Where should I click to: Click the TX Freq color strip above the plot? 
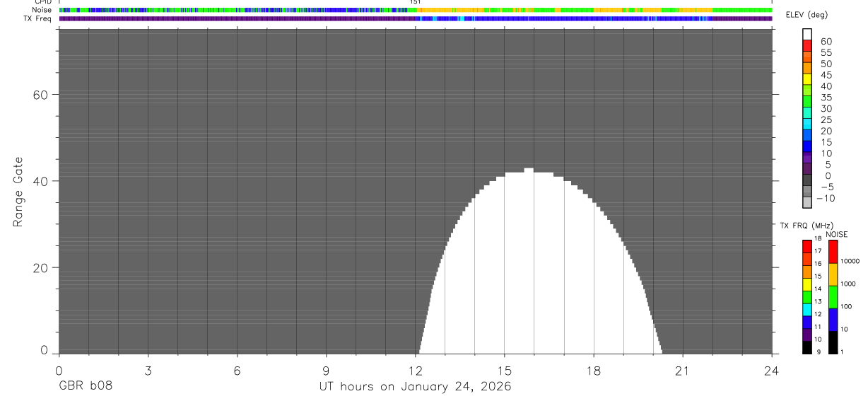[x=416, y=18]
